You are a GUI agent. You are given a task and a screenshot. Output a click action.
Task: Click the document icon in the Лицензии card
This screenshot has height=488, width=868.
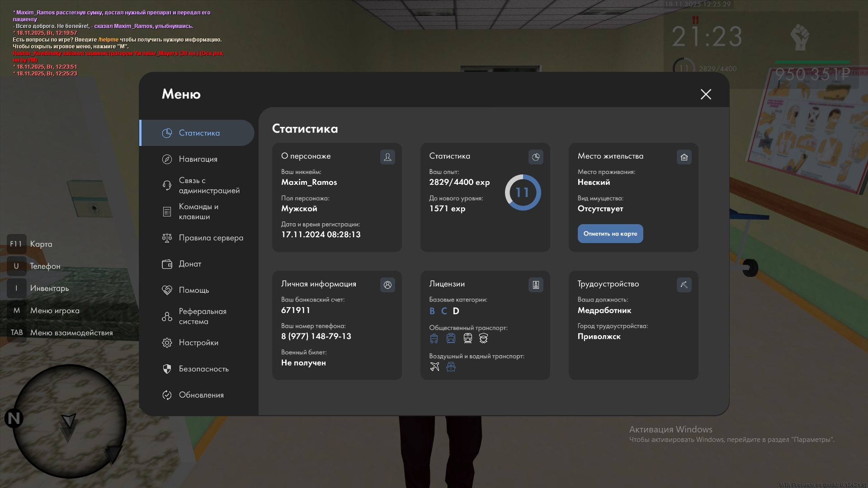[x=536, y=285]
